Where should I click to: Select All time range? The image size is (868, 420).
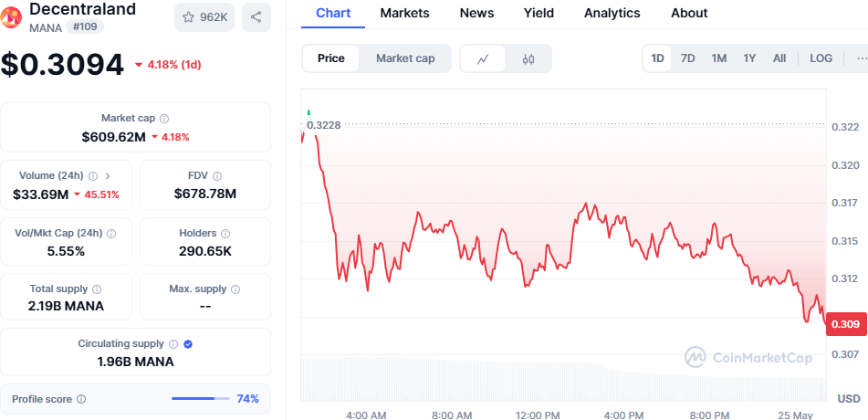779,58
